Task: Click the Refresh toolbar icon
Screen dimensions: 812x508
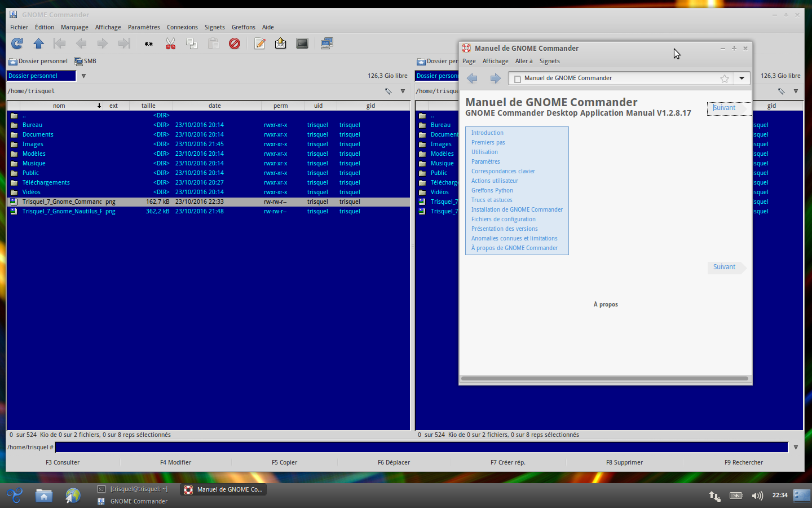Action: coord(17,43)
